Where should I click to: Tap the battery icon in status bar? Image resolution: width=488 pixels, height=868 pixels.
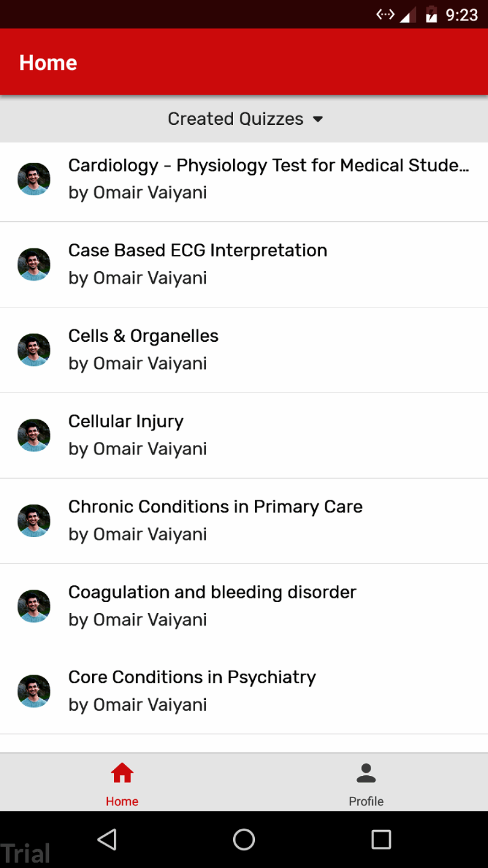[431, 14]
